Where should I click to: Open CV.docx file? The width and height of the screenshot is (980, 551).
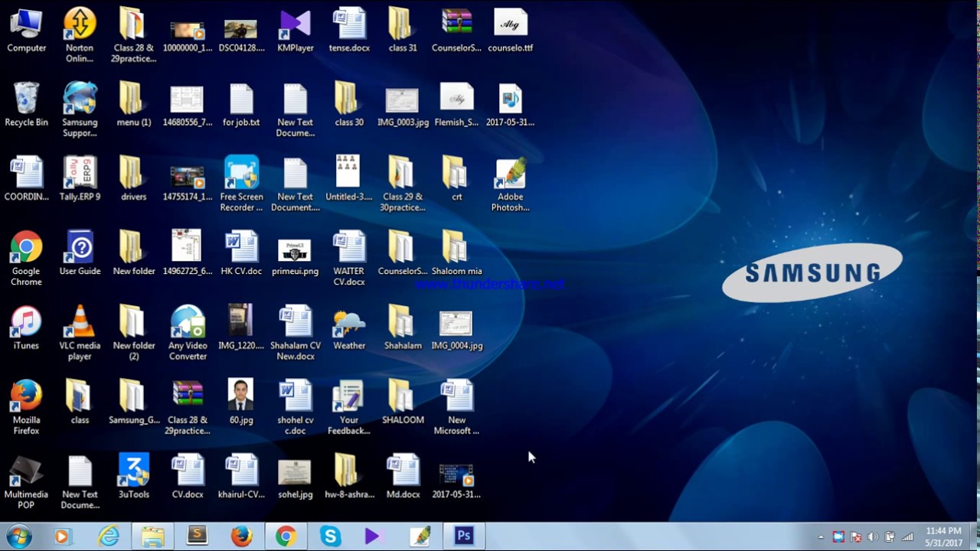pyautogui.click(x=188, y=476)
